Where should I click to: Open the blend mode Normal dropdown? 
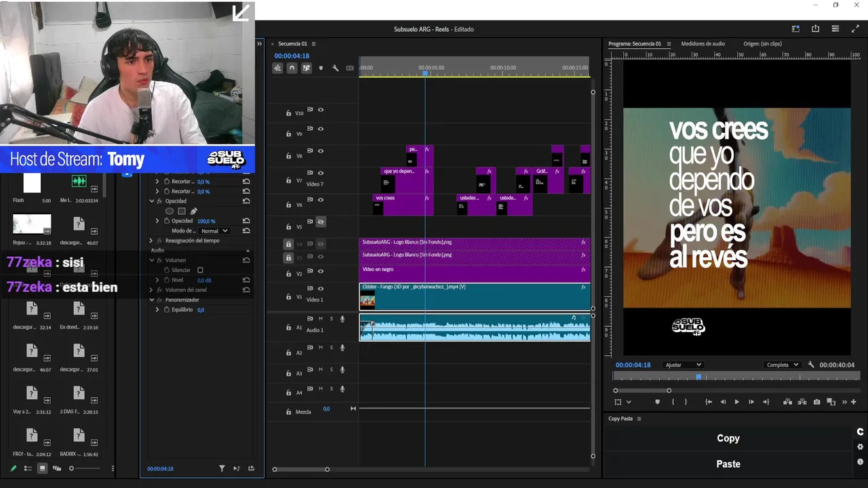click(x=214, y=231)
